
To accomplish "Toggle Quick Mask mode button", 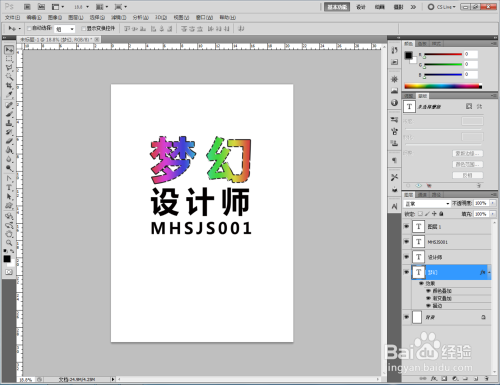I will coord(9,272).
